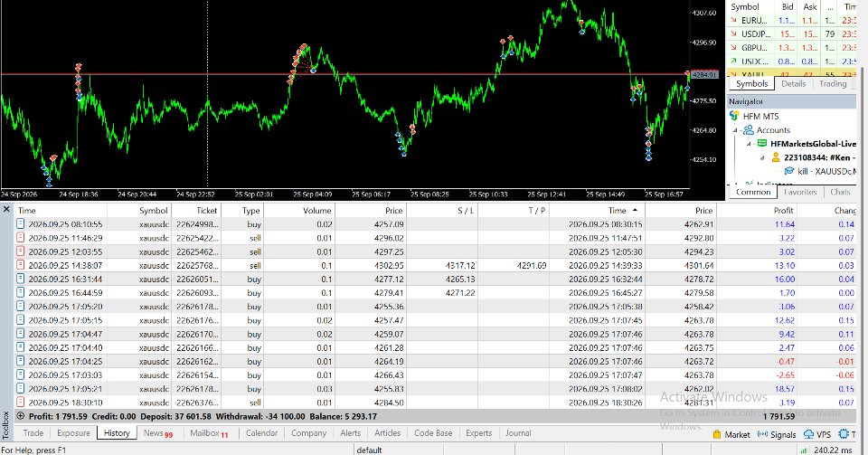This screenshot has width=868, height=455.
Task: Open the News tab
Action: (x=158, y=433)
